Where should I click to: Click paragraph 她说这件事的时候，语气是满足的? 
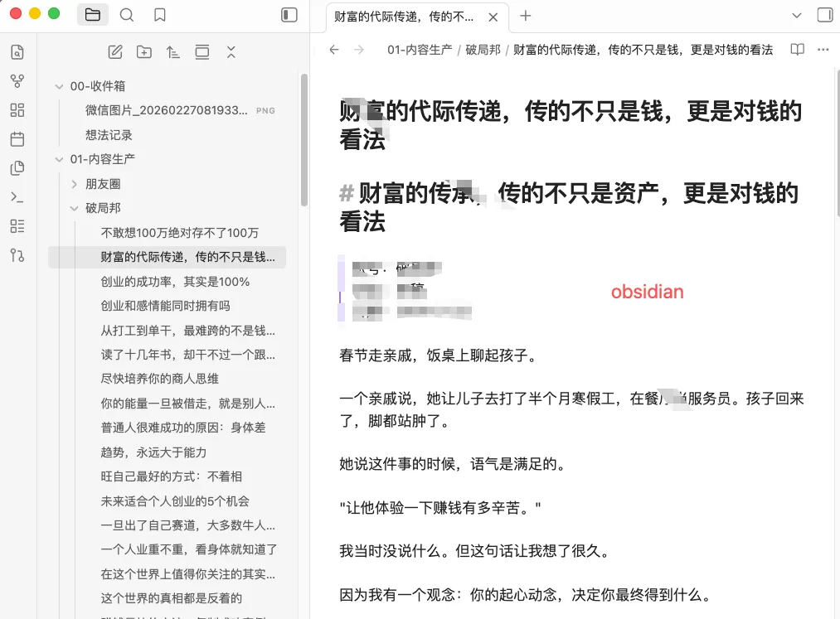tap(453, 464)
